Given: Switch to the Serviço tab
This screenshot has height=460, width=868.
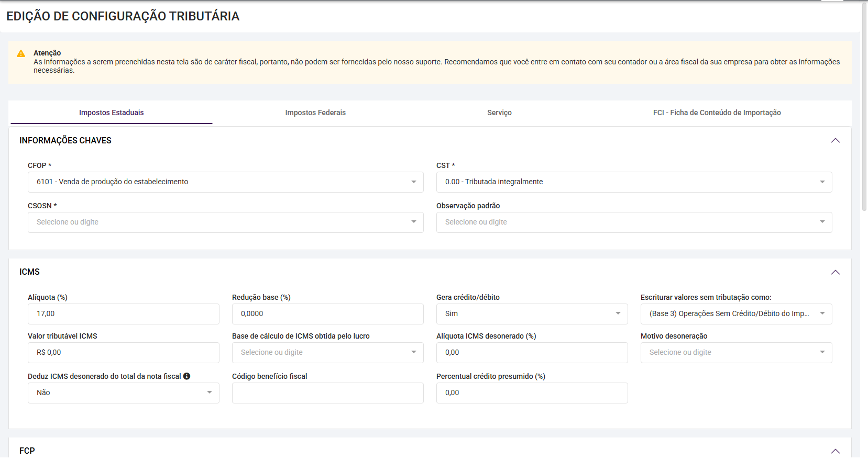Looking at the screenshot, I should point(499,113).
